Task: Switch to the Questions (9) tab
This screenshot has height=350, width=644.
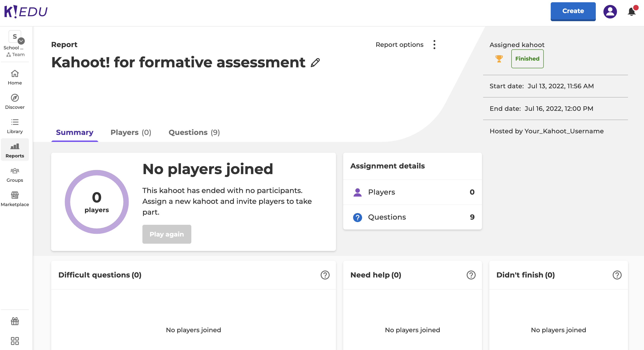Action: click(x=194, y=132)
